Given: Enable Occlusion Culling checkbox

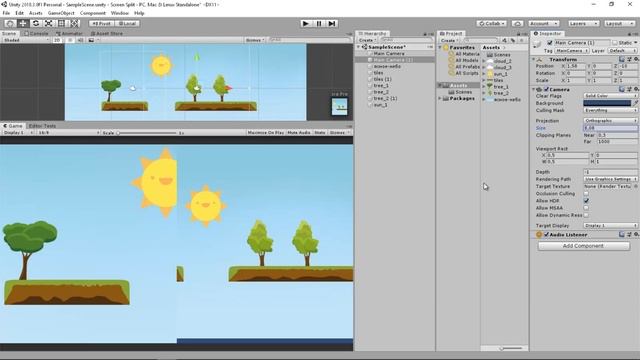Looking at the screenshot, I should (586, 193).
